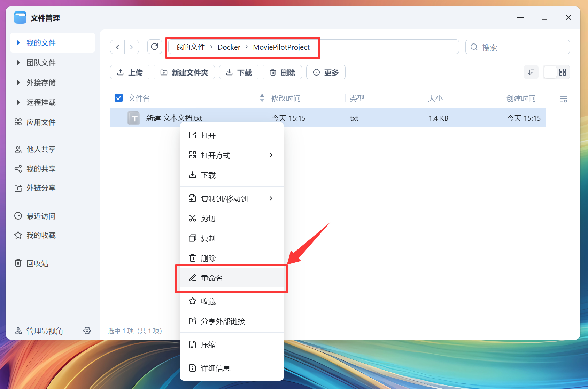
Task: Click the Docker breadcrumb path segment
Action: [229, 47]
